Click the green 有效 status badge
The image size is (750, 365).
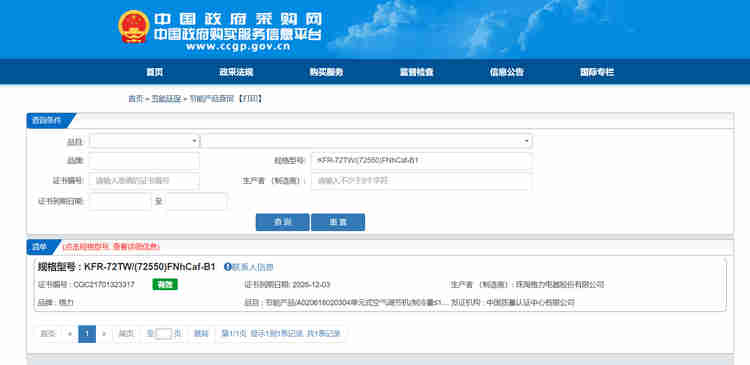(165, 285)
